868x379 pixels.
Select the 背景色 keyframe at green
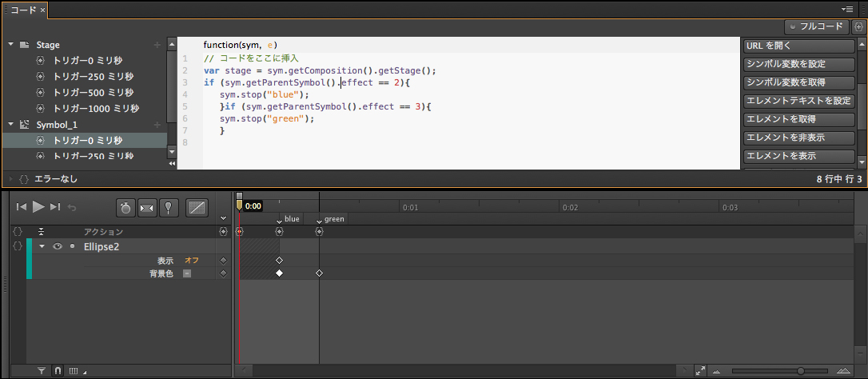click(x=319, y=273)
